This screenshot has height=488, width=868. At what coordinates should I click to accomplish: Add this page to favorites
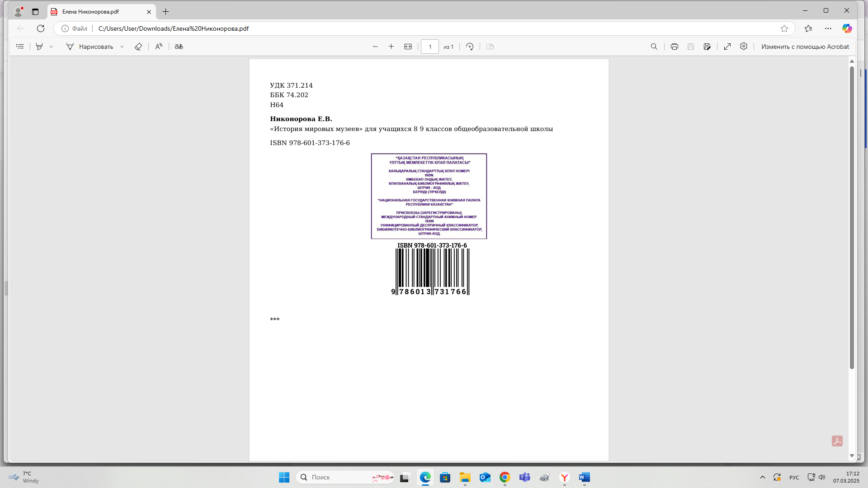point(784,28)
